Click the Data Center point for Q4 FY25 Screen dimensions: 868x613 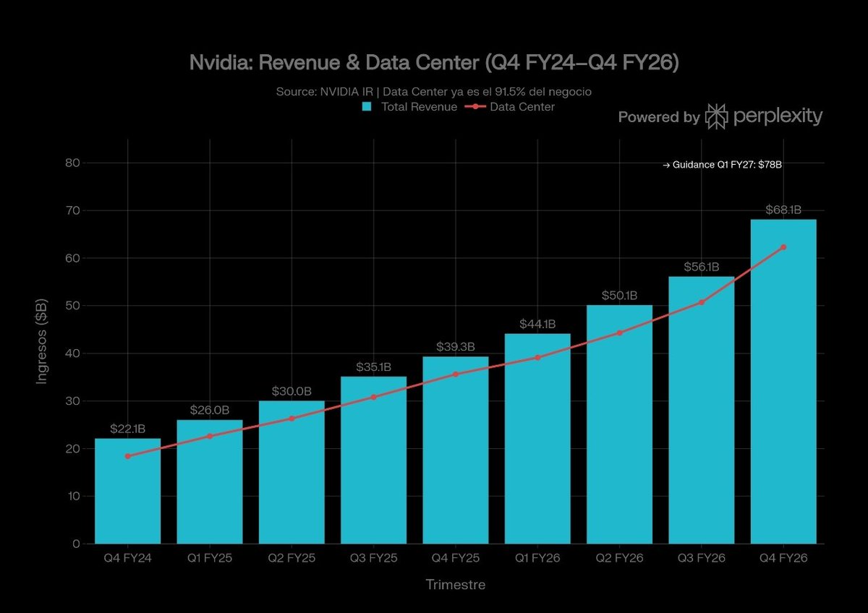(456, 374)
